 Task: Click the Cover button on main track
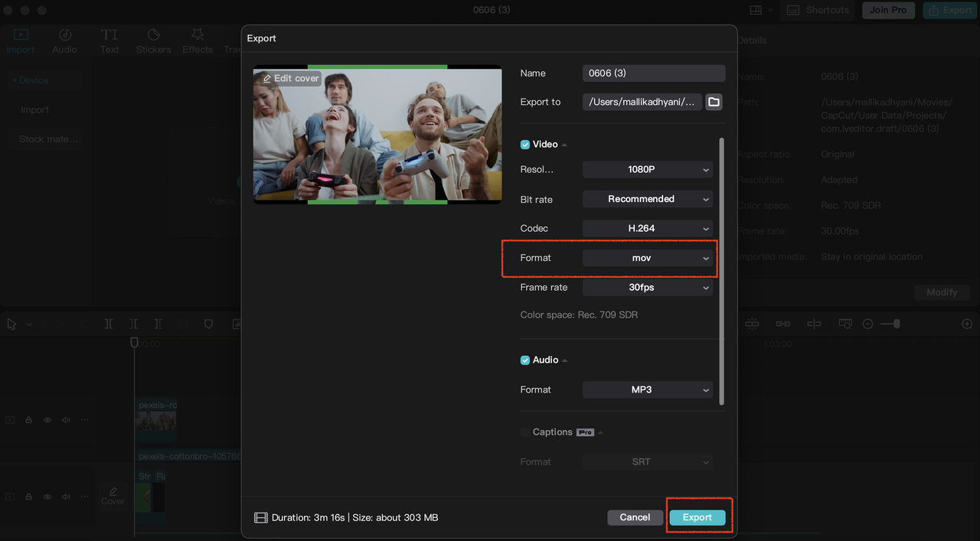coord(113,496)
